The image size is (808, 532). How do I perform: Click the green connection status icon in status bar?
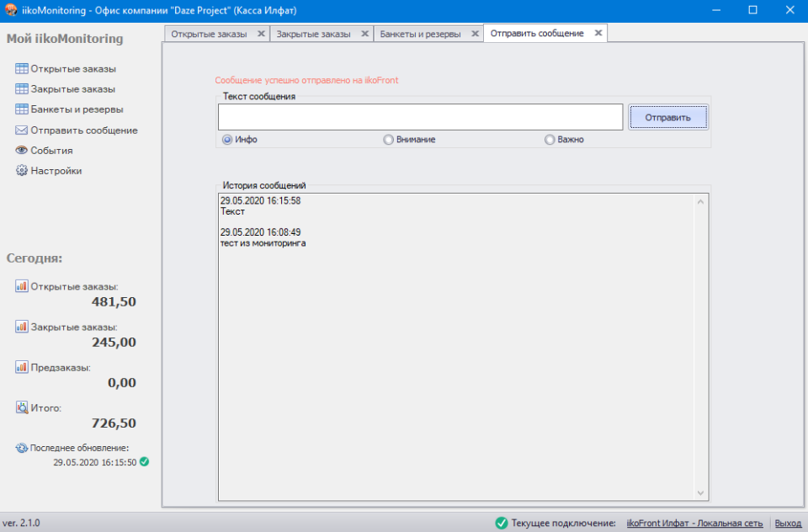502,523
